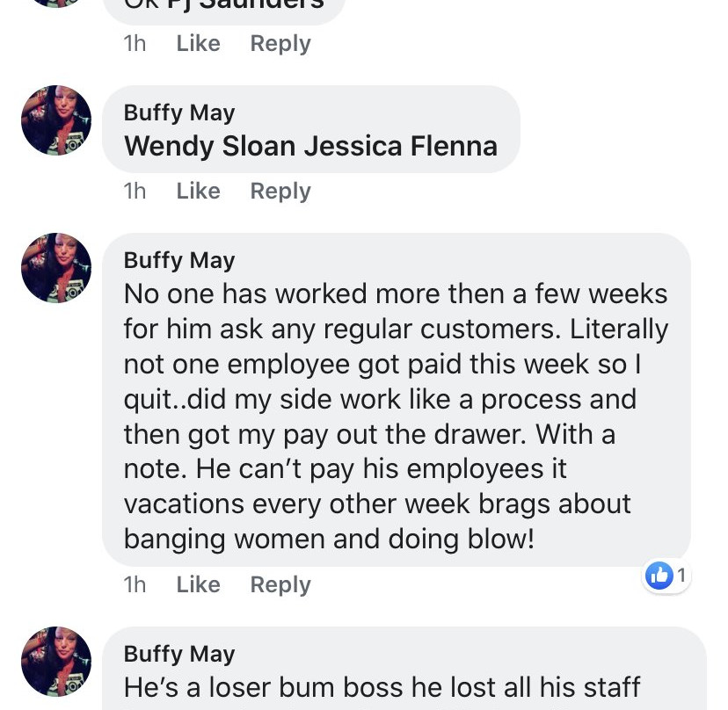Open the avatar beside the Wendy Sloan comment
728x710 pixels.
point(56,120)
